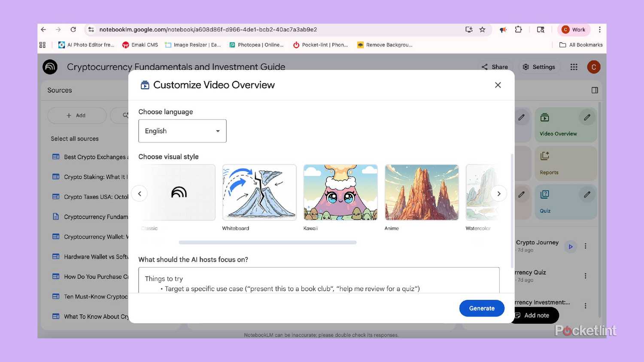Image resolution: width=644 pixels, height=362 pixels.
Task: Choose the Kawaii visual style
Action: pos(340,193)
